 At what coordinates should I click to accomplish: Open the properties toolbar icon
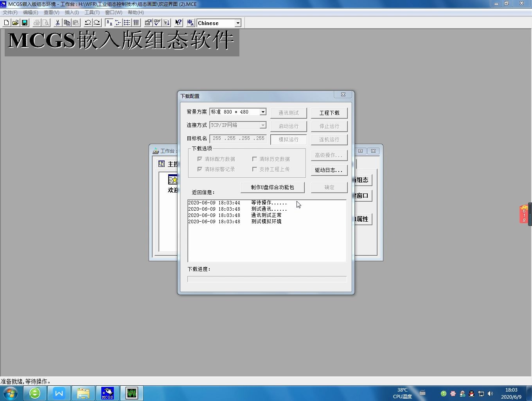(x=148, y=23)
